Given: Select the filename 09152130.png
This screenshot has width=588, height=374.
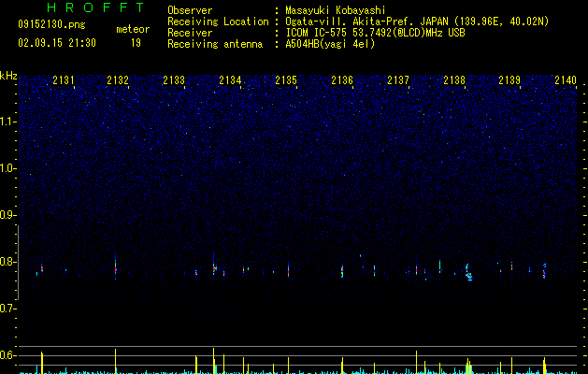Looking at the screenshot, I should pyautogui.click(x=51, y=24).
